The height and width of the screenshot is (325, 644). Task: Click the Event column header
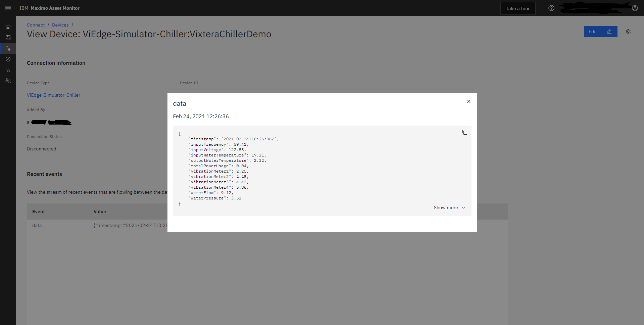coord(39,212)
